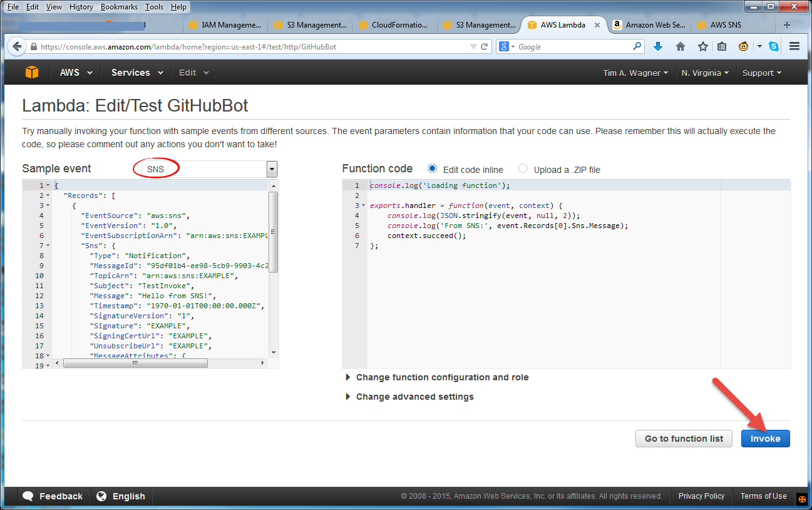
Task: Click the Feedback speech bubble icon
Action: (27, 496)
